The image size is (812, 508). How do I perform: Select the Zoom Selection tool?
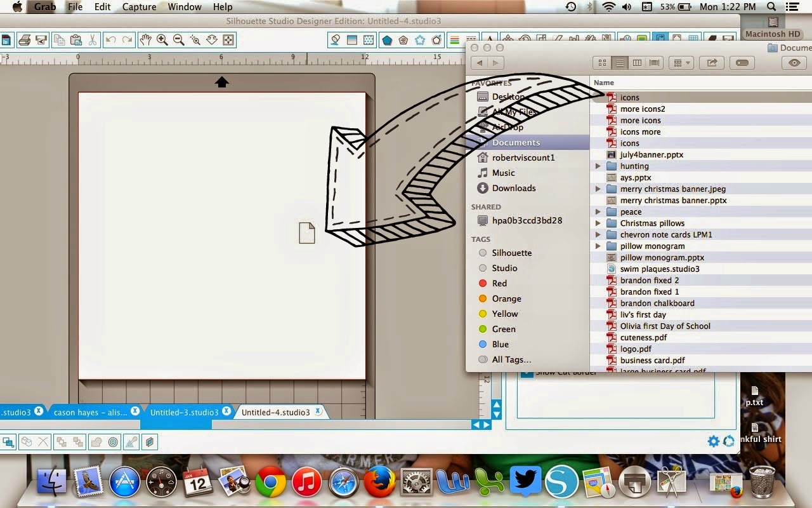click(195, 40)
